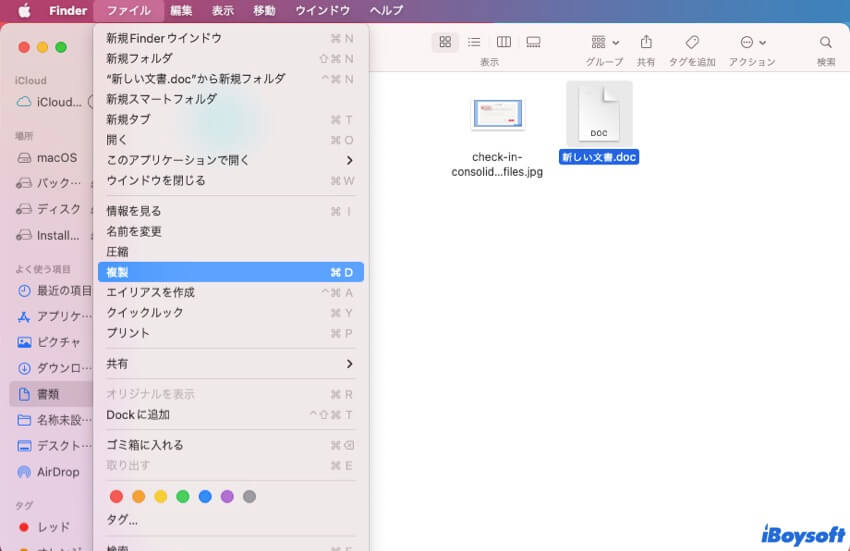Screen dimensions: 850x551
Task: Select the レッド tag in sidebar
Action: click(x=51, y=527)
